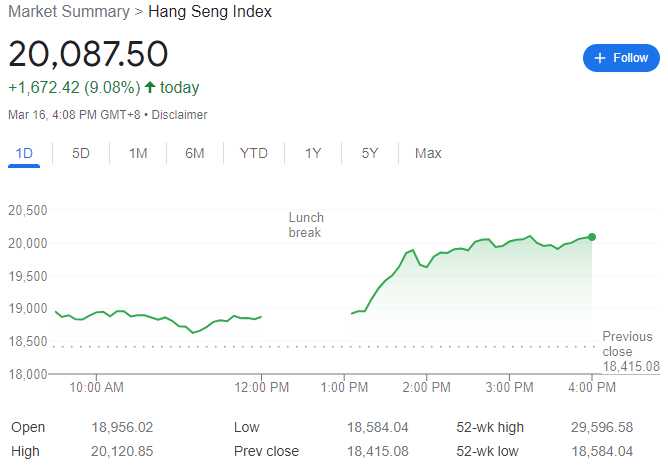Open the Market Summary breadcrumb link
This screenshot has width=668, height=465.
point(68,12)
